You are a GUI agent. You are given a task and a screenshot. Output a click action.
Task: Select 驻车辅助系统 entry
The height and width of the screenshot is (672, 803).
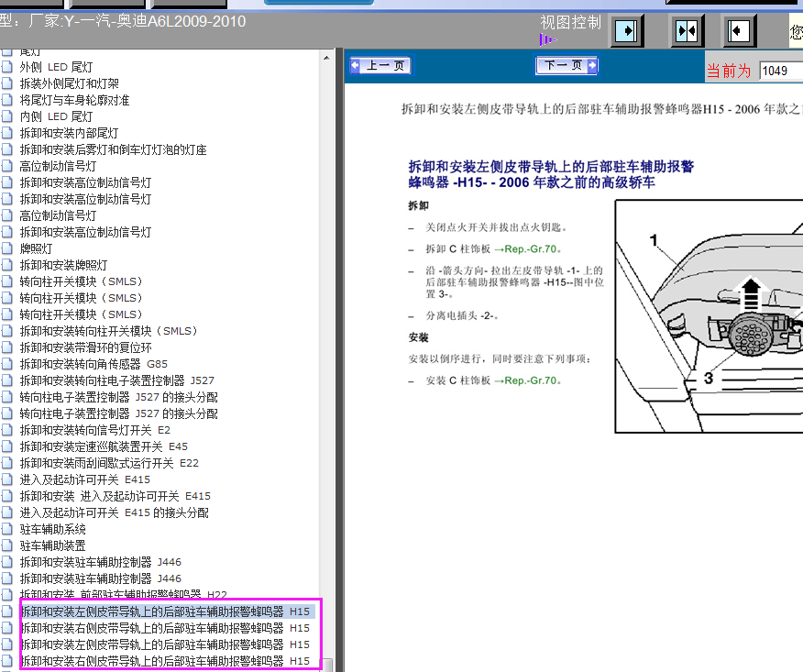tap(52, 529)
